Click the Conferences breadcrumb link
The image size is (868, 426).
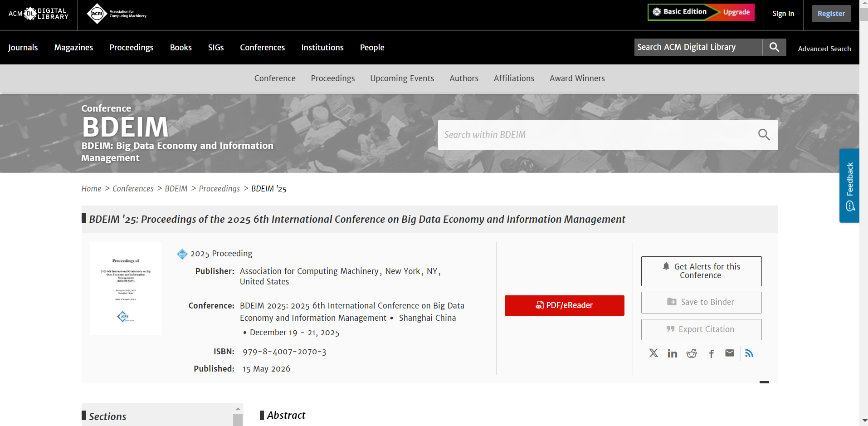coord(133,189)
